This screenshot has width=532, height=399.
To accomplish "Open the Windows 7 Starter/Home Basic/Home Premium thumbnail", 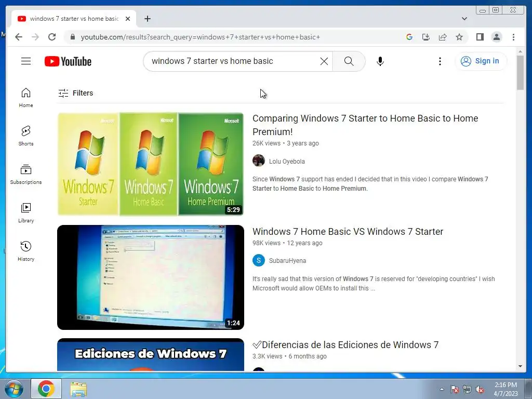I will tap(151, 164).
